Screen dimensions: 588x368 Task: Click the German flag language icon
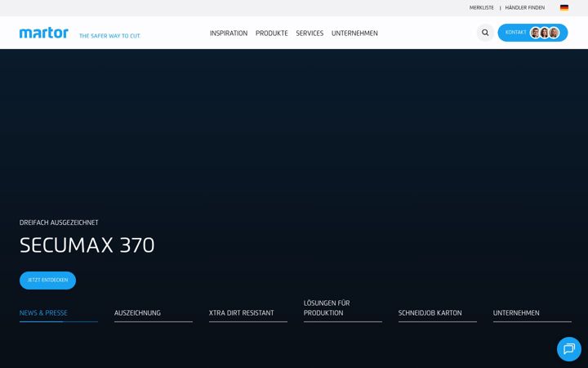pos(564,7)
